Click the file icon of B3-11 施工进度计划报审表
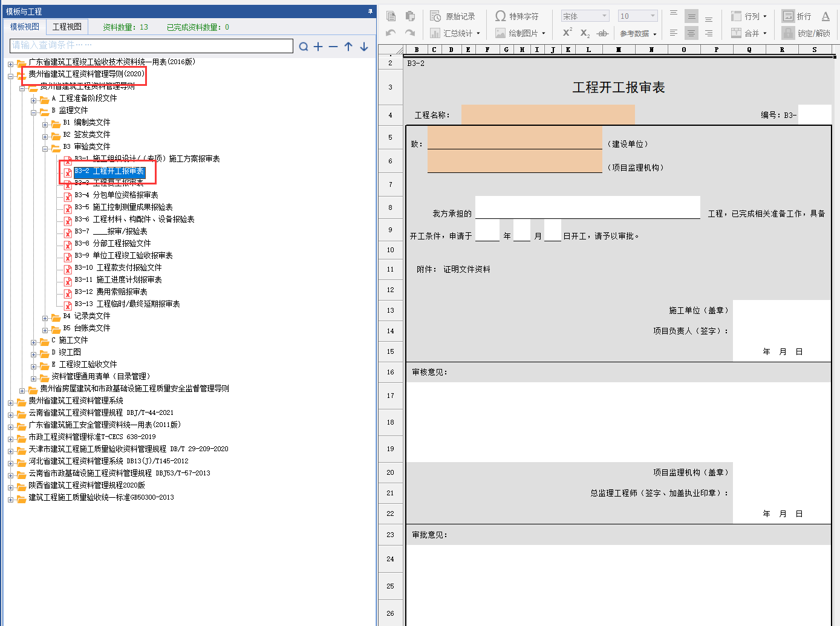 tap(68, 281)
